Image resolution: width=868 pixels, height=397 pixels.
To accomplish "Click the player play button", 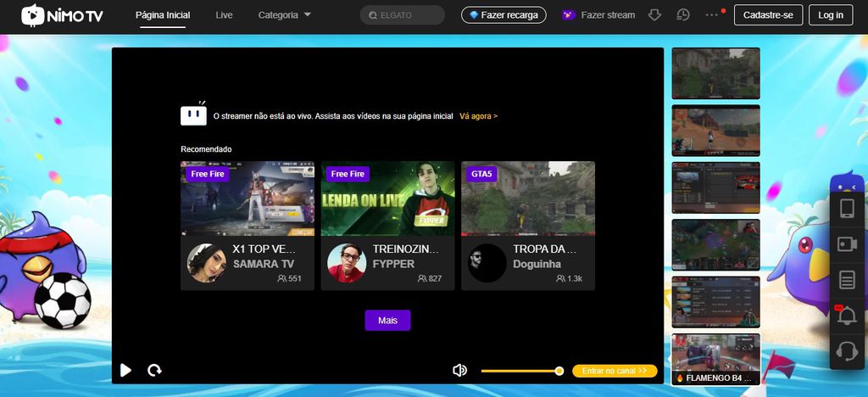I will 126,371.
